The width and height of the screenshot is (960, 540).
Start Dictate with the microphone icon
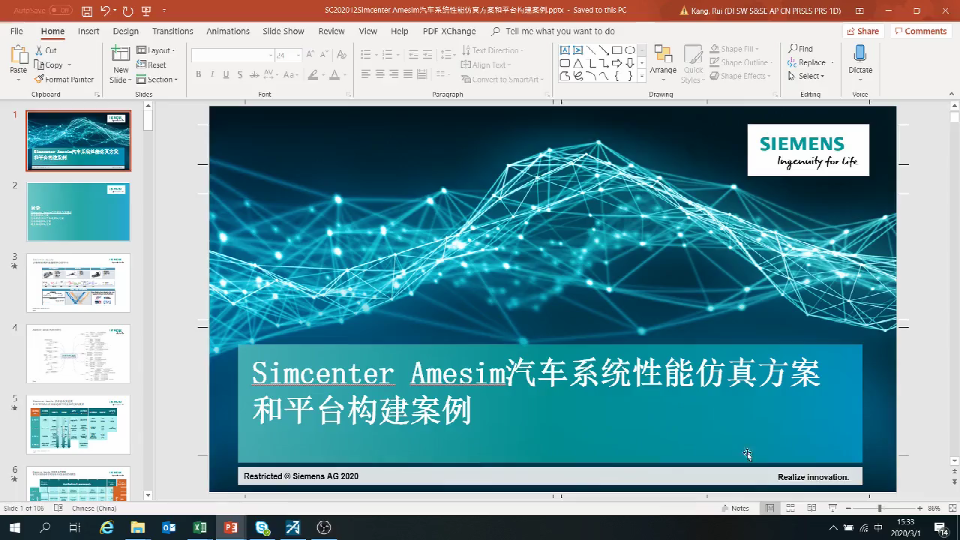(x=860, y=58)
